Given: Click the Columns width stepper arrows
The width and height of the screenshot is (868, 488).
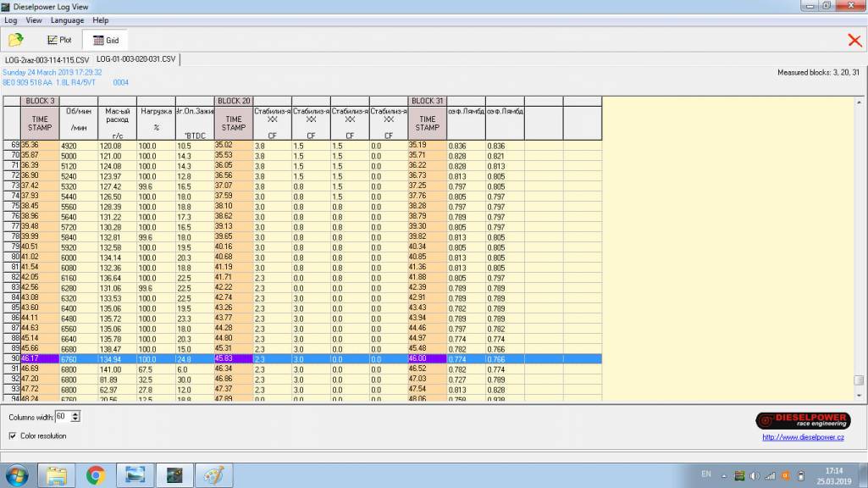Looking at the screenshot, I should point(76,417).
